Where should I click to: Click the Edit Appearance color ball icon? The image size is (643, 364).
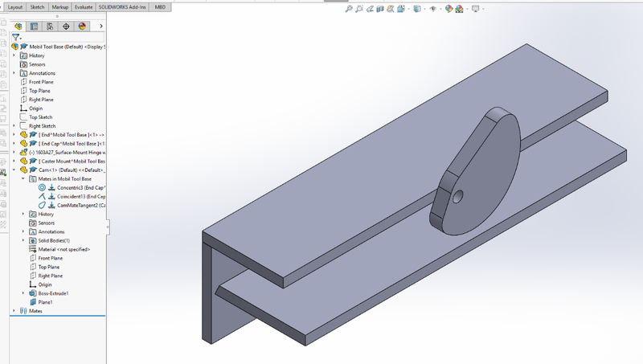(x=449, y=9)
